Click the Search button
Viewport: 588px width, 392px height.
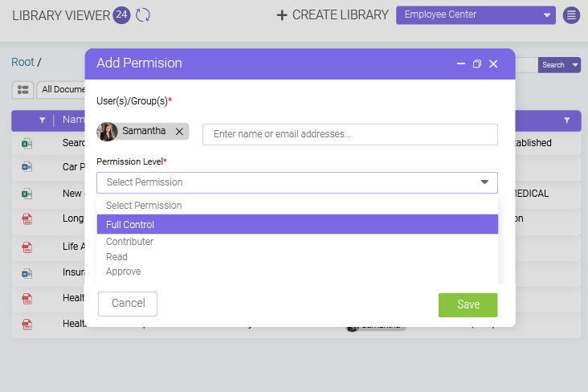tap(553, 65)
